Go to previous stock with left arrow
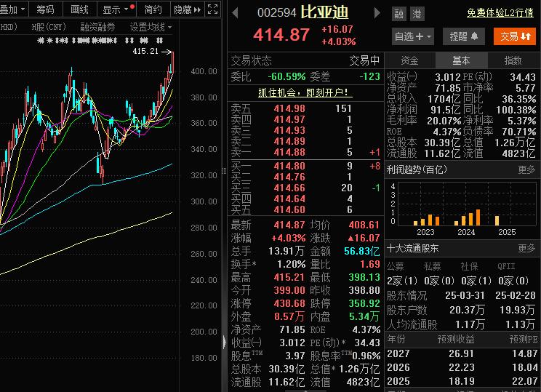The width and height of the screenshot is (541, 392). click(x=236, y=13)
